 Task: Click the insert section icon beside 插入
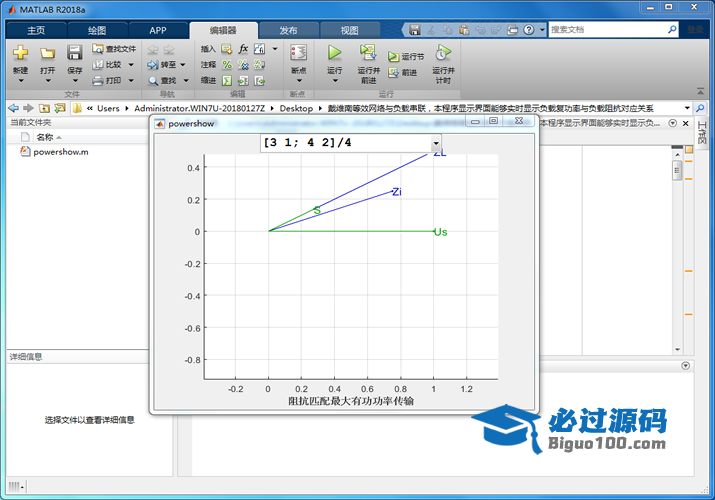(227, 49)
